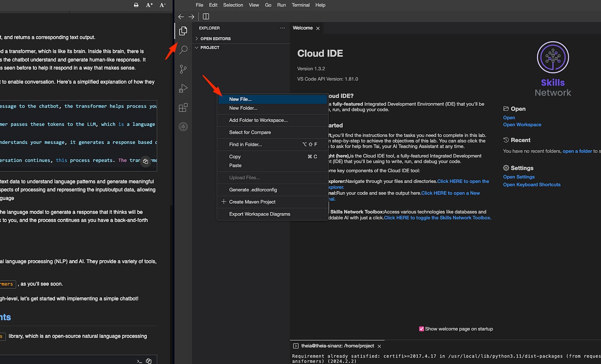Image resolution: width=601 pixels, height=364 pixels.
Task: Select Generate .editorconfig menu entry
Action: point(273,190)
